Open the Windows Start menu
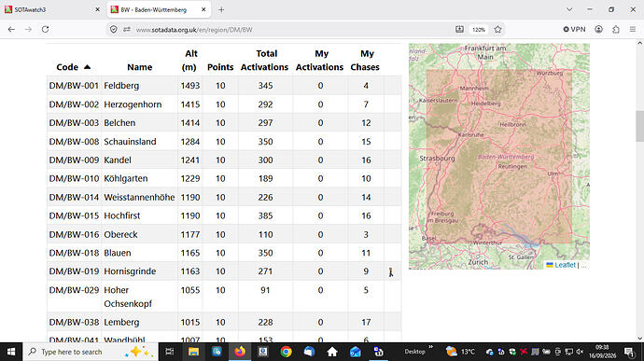Image resolution: width=644 pixels, height=361 pixels. pyautogui.click(x=11, y=352)
